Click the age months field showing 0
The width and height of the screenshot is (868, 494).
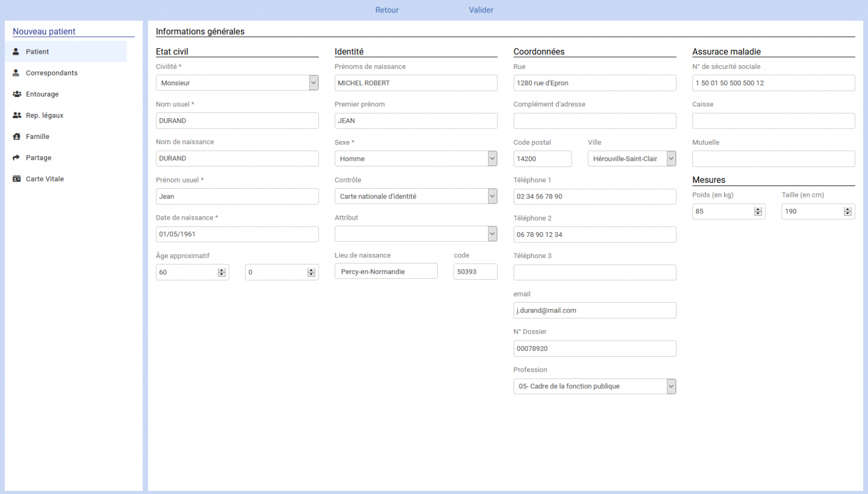pyautogui.click(x=282, y=272)
